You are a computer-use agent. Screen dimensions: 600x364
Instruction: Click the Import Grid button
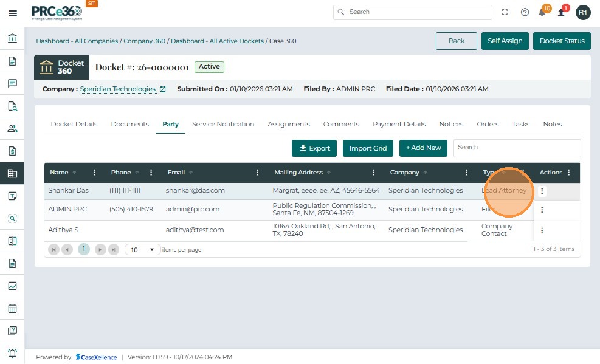point(368,148)
